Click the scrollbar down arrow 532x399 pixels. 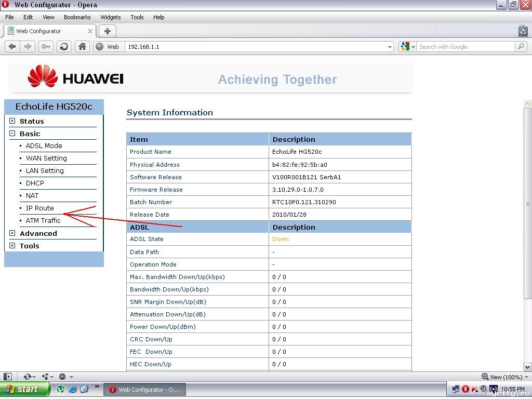527,367
